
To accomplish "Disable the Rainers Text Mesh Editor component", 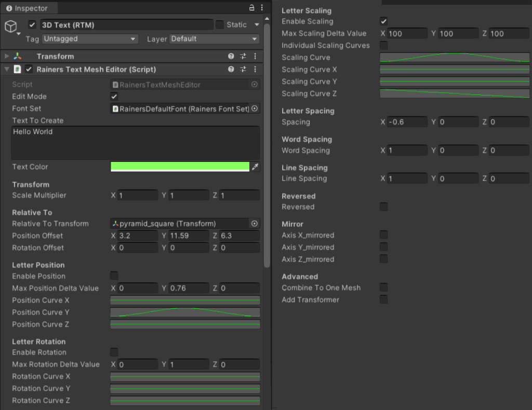I will (29, 69).
